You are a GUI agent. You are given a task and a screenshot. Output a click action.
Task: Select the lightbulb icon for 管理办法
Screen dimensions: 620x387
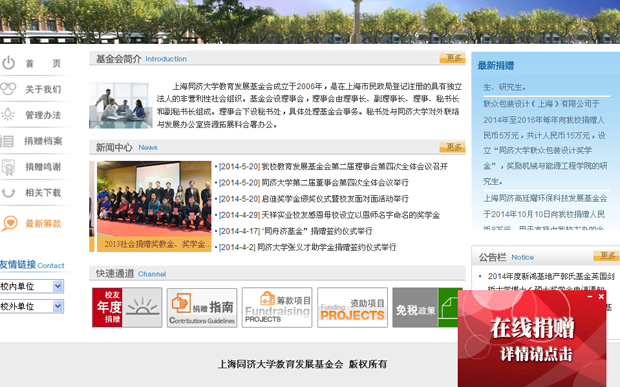(x=8, y=115)
